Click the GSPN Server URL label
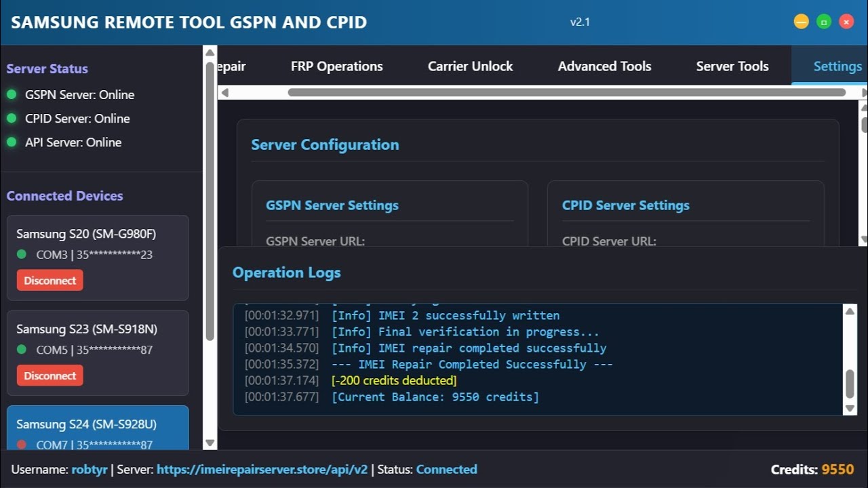This screenshot has width=868, height=488. 315,241
